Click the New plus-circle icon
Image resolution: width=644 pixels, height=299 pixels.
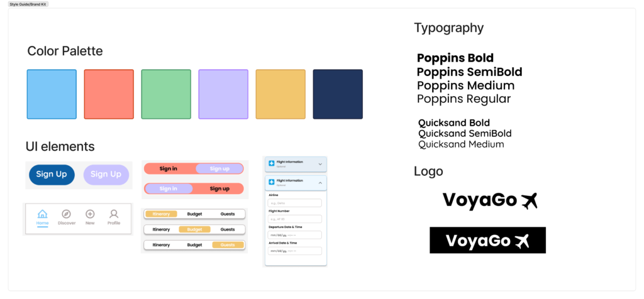(x=90, y=214)
